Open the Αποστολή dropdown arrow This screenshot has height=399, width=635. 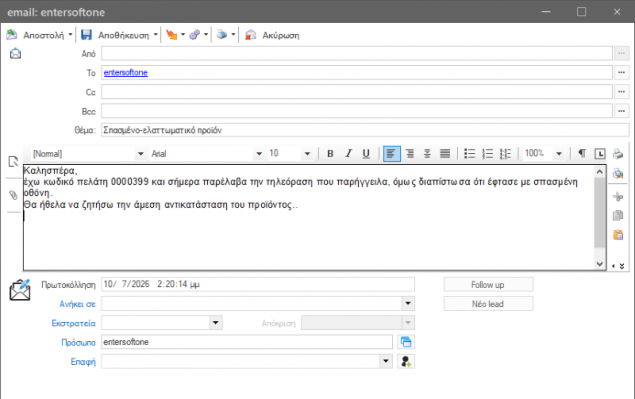(70, 35)
